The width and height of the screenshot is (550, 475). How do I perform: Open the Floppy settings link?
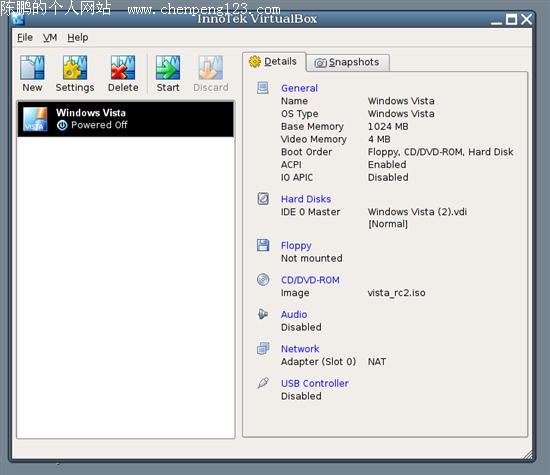[x=296, y=246]
